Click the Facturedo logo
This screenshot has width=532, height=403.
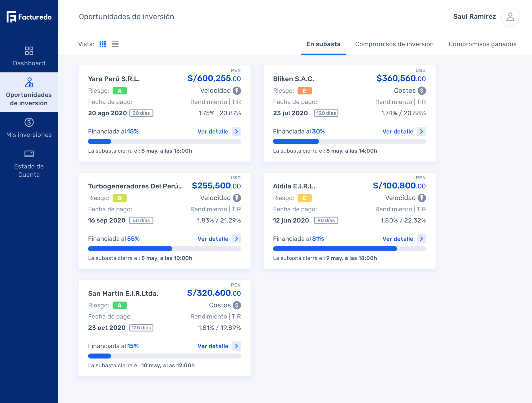pos(29,17)
